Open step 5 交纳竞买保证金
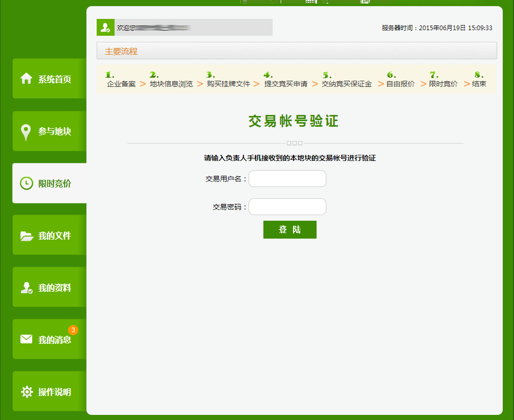The image size is (514, 420). click(x=346, y=84)
